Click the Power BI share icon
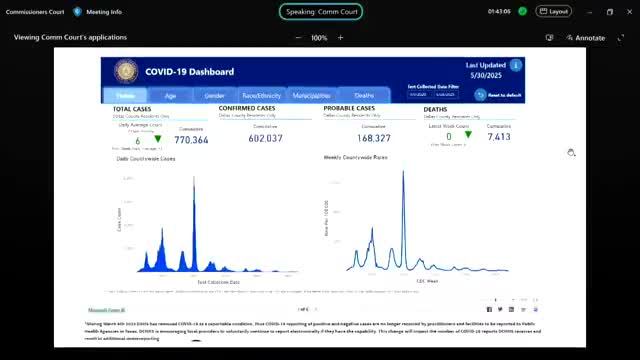 [x=523, y=309]
